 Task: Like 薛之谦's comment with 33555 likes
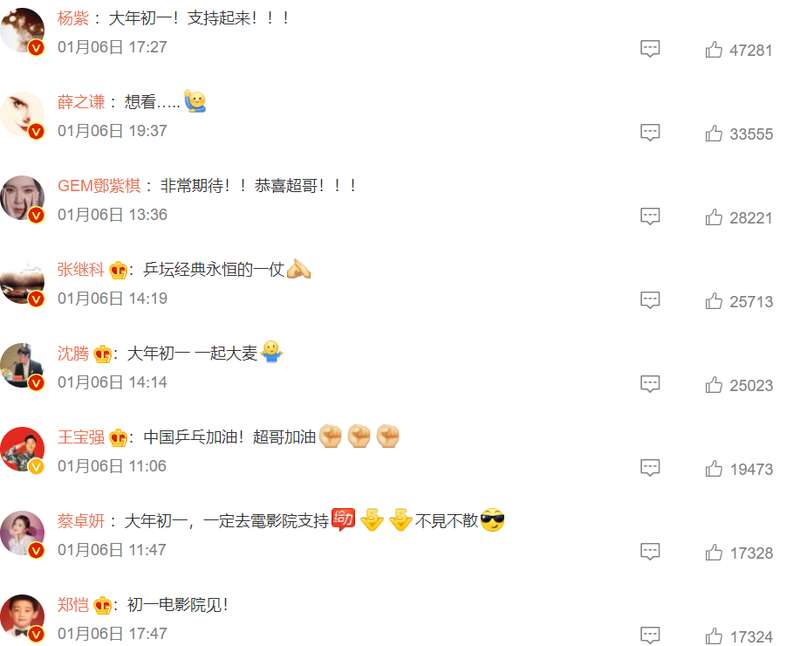[x=713, y=134]
